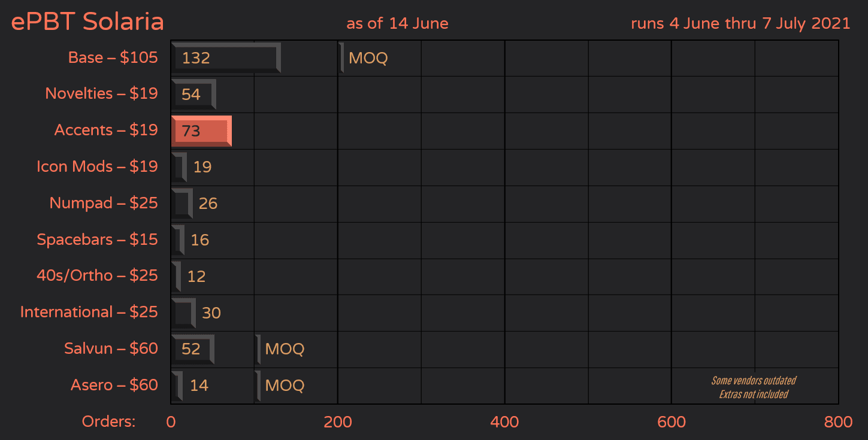
Task: Click the "Some vendors outdated" note
Action: 754,381
